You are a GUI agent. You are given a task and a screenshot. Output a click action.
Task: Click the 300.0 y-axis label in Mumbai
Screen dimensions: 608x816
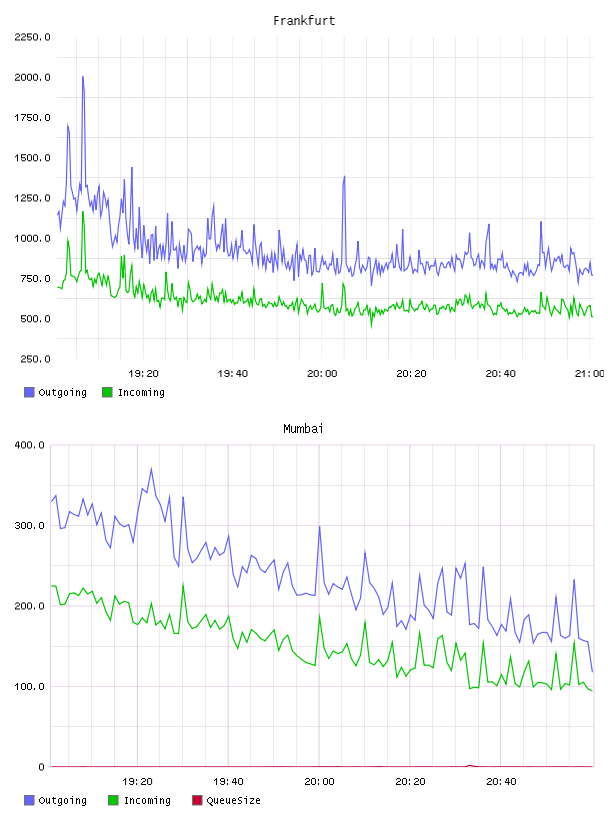tap(30, 526)
